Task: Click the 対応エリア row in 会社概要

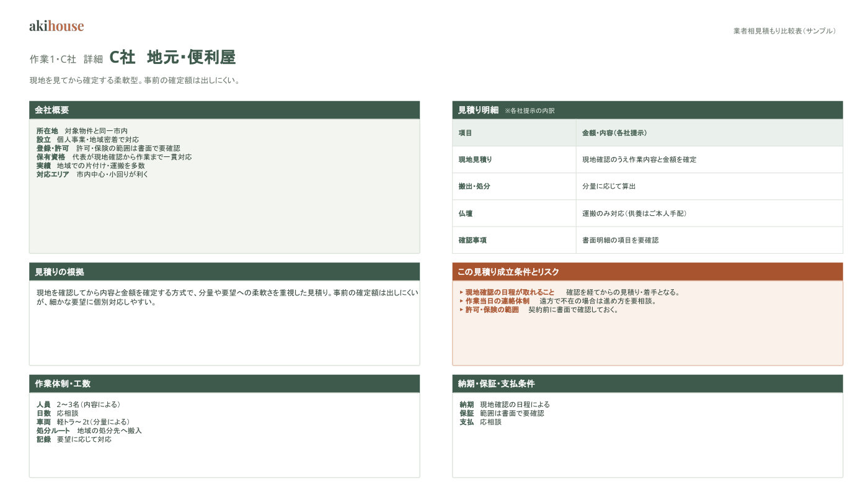Action: (92, 174)
